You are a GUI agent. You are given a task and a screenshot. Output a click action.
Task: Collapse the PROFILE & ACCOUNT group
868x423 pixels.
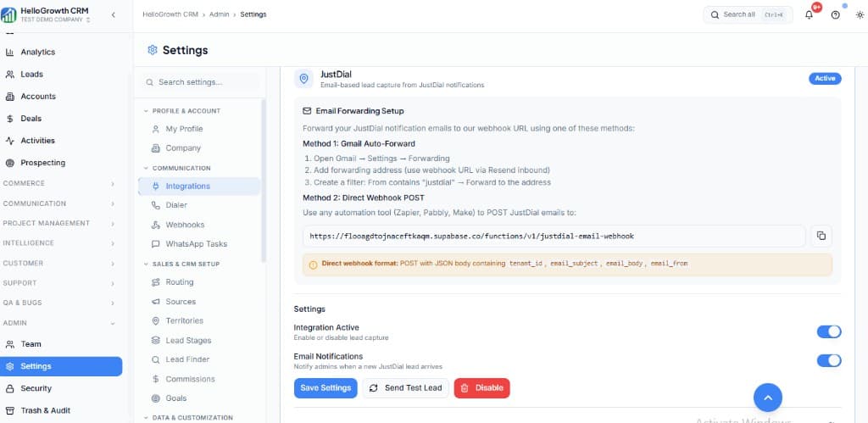tap(182, 111)
